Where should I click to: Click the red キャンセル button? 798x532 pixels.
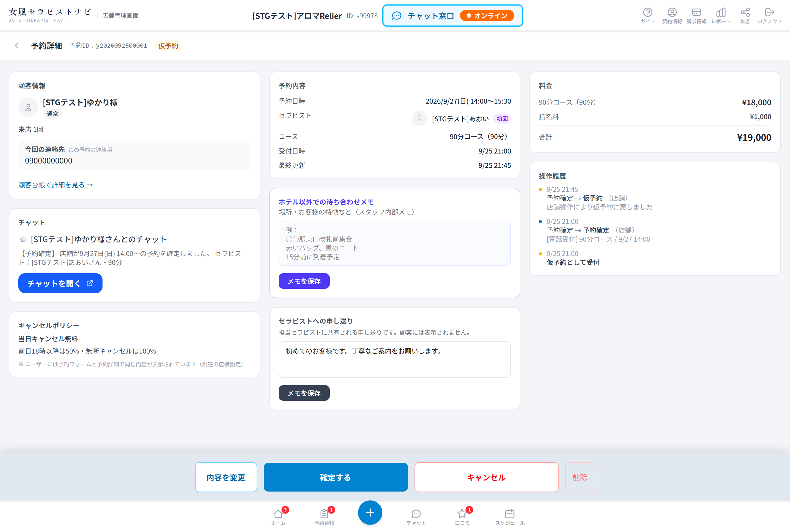(492, 482)
